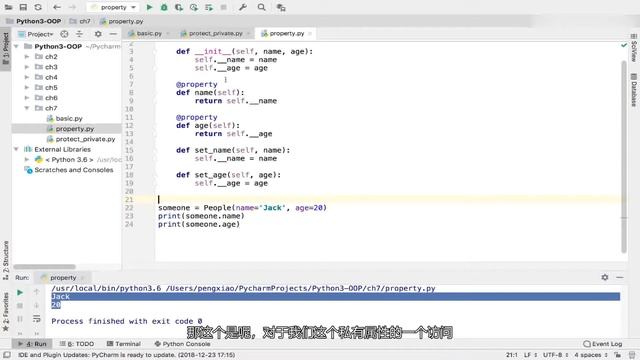640x360 pixels.
Task: Open the Event Log
Action: [603, 344]
